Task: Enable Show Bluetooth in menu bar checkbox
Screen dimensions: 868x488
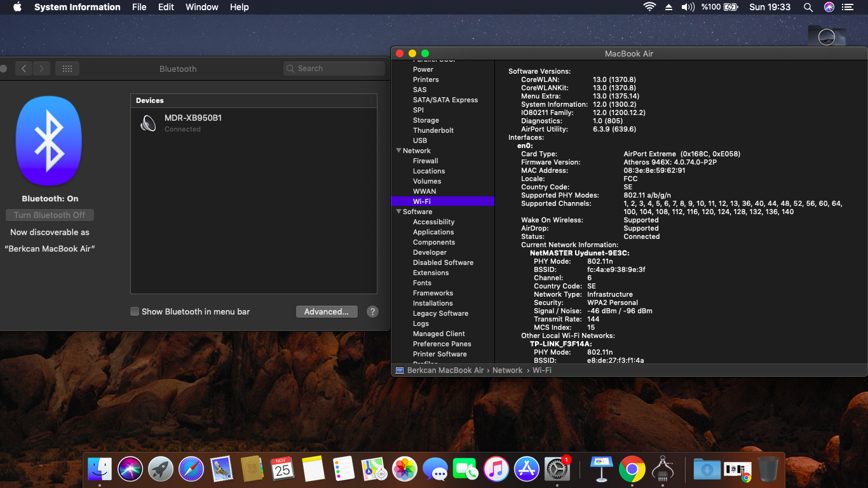Action: pyautogui.click(x=135, y=311)
